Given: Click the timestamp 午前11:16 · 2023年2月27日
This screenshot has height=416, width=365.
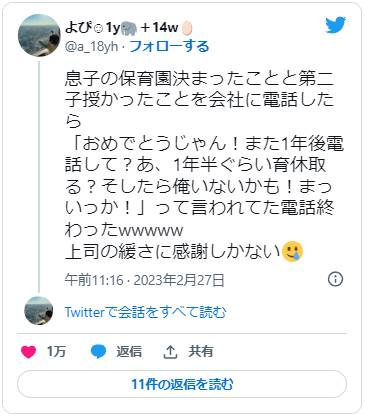Looking at the screenshot, I should coord(144,280).
